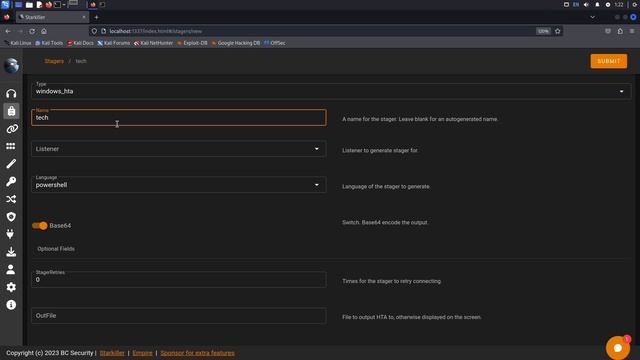
Task: Open the stager Type dropdown showing windows_hta
Action: coord(331,91)
